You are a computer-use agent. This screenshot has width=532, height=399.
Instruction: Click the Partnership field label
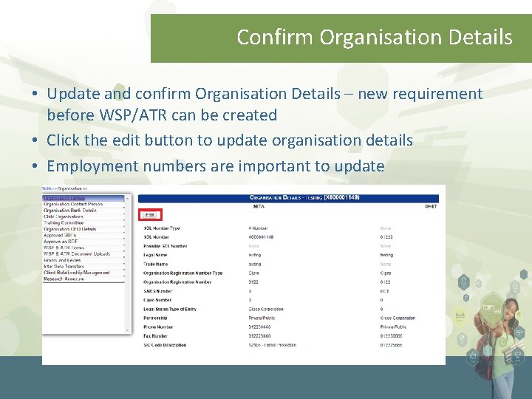pyautogui.click(x=155, y=318)
